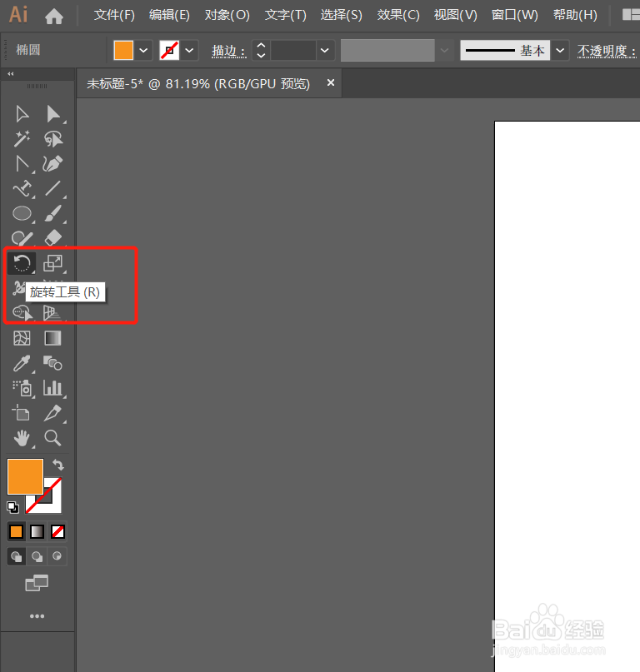Image resolution: width=640 pixels, height=672 pixels.
Task: Select the Column Graph tool
Action: point(52,388)
